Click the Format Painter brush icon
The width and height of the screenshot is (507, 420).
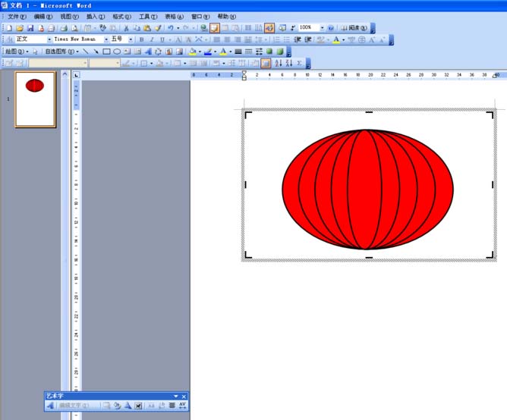(159, 27)
